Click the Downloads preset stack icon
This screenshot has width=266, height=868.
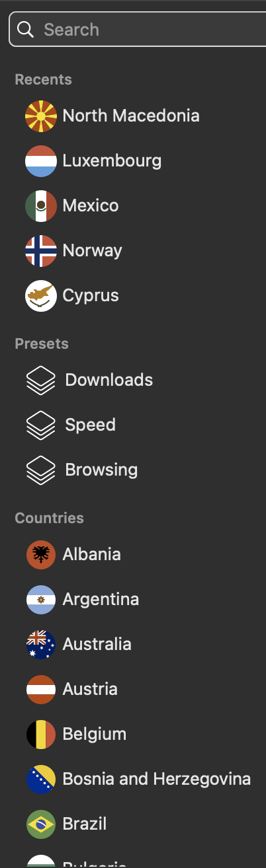pos(40,380)
